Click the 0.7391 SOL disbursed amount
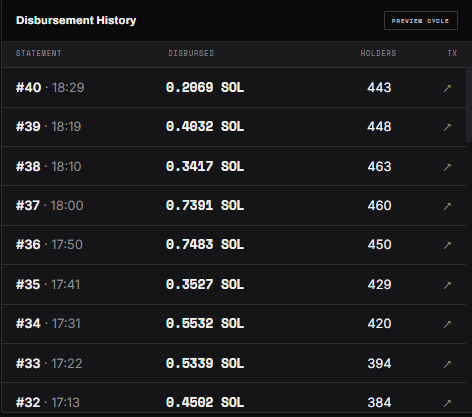The image size is (472, 417). click(205, 205)
